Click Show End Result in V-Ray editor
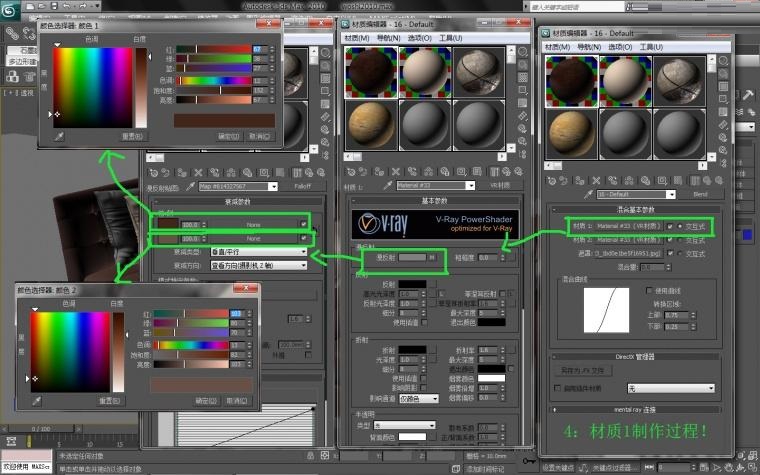Viewport: 760px width, 475px height. [493, 172]
